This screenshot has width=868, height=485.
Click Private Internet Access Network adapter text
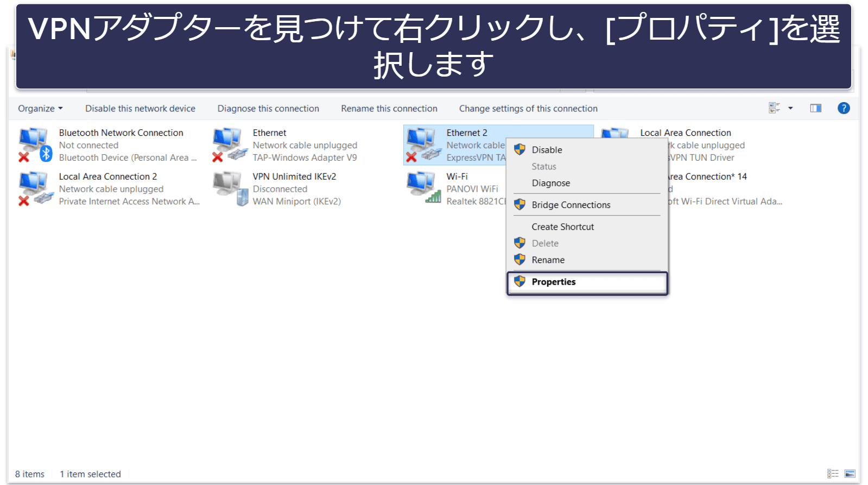coord(129,201)
